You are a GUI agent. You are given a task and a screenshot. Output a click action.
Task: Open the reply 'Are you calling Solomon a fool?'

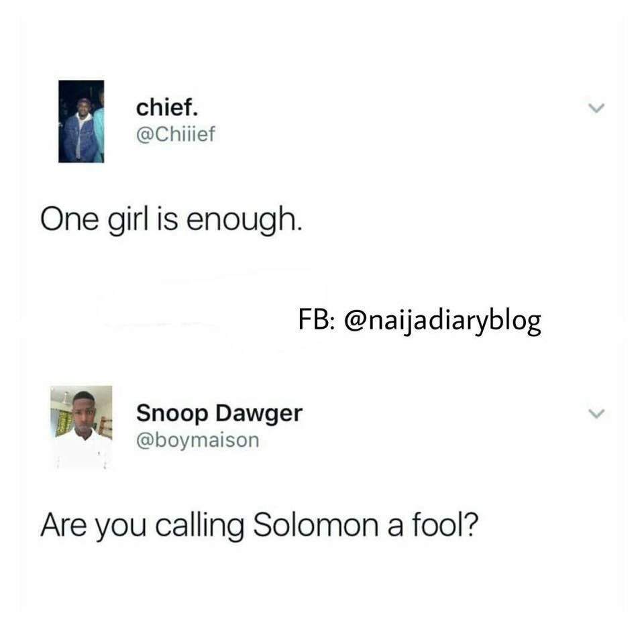[x=260, y=525]
